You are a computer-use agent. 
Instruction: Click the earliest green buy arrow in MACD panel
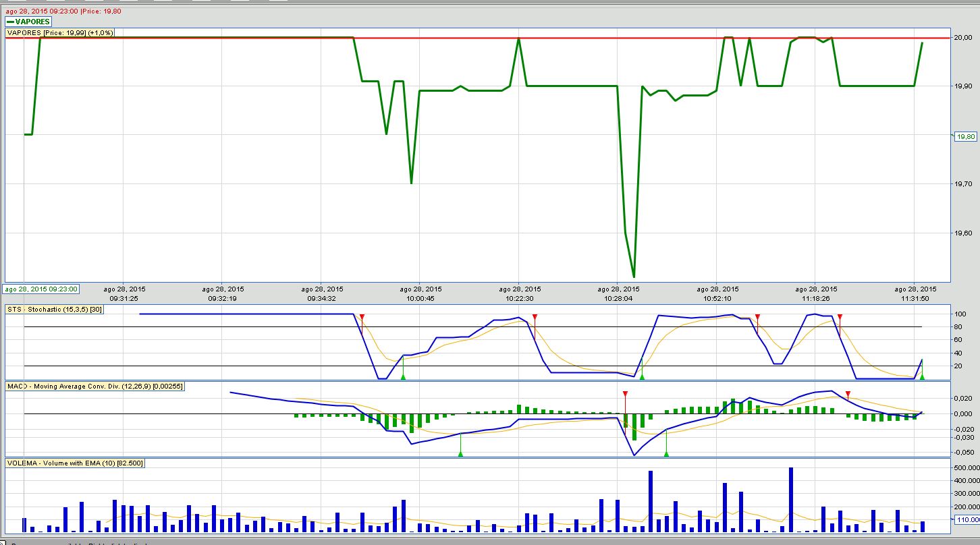pyautogui.click(x=460, y=454)
